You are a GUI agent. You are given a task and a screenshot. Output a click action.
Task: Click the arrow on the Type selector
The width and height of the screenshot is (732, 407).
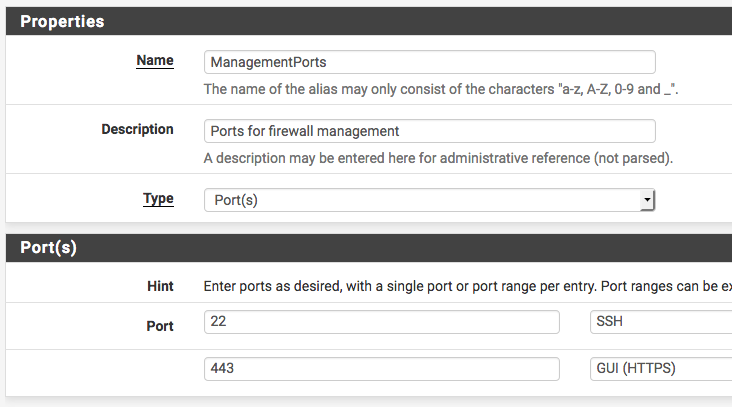tap(647, 200)
